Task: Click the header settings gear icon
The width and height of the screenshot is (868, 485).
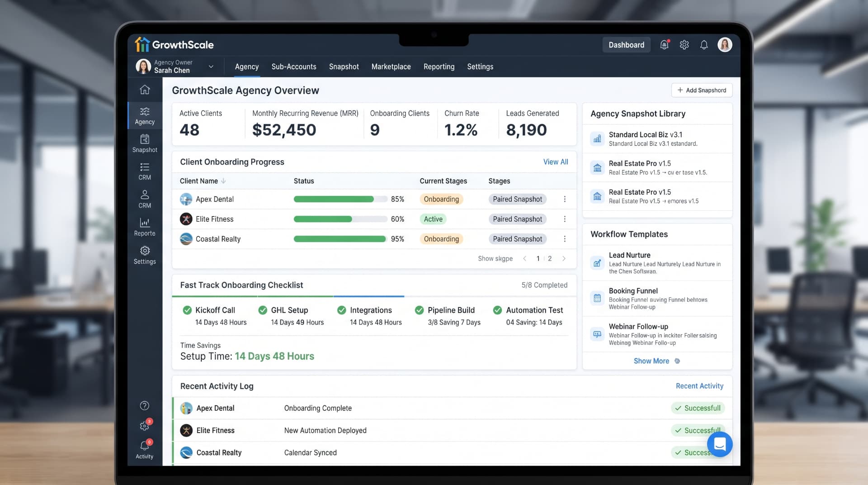Action: click(x=684, y=45)
